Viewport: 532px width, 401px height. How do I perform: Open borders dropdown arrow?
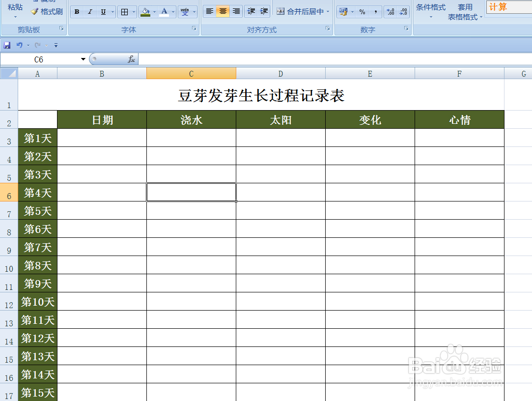pos(134,12)
